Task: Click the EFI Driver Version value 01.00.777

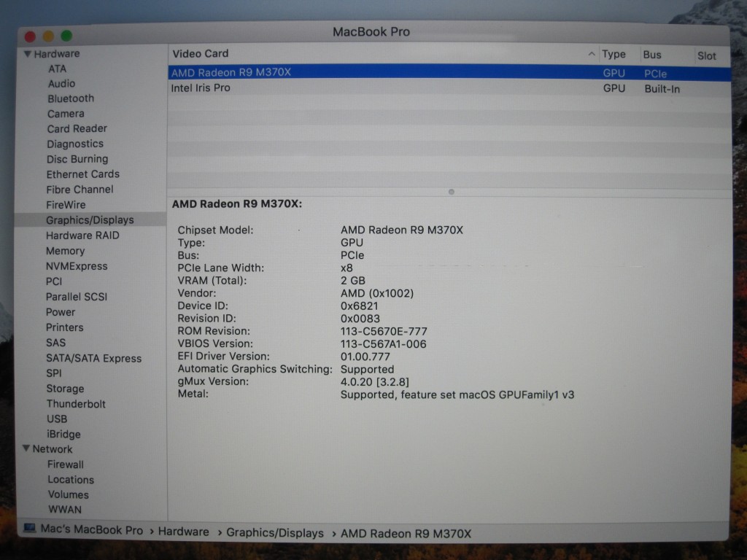Action: coord(365,357)
